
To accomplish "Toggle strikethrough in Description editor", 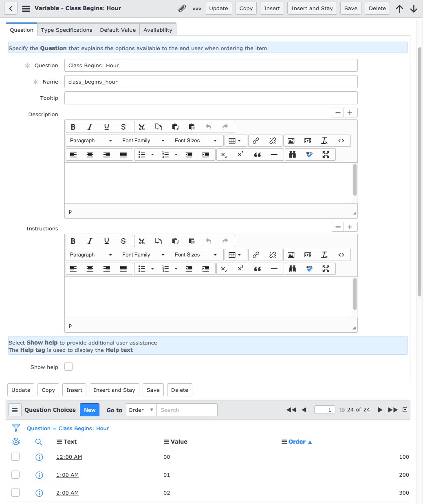I will 123,127.
